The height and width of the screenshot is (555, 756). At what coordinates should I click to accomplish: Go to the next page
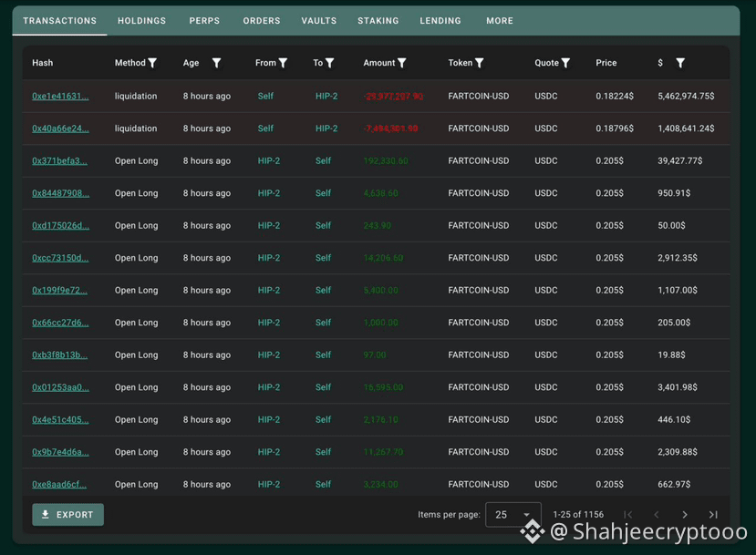tap(685, 515)
